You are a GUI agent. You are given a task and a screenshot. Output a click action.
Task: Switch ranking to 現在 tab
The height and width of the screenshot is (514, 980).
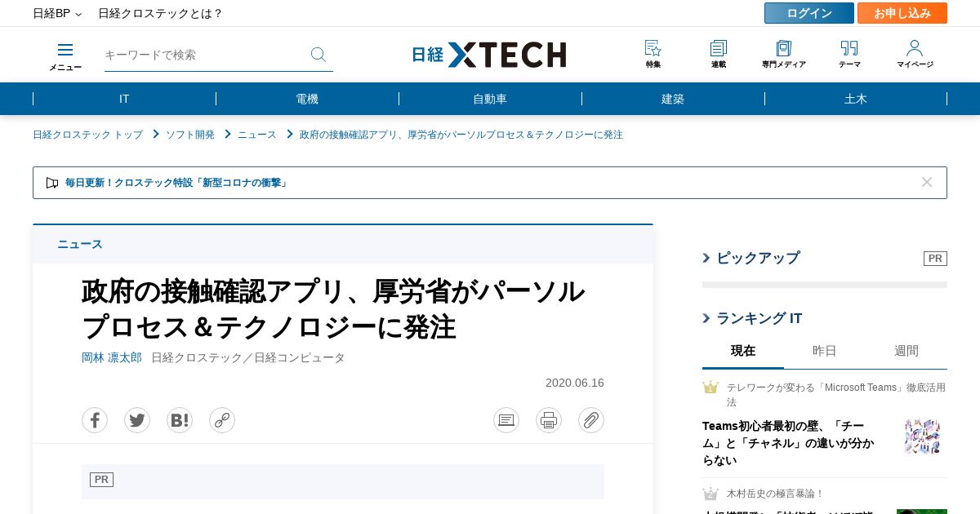pos(743,351)
